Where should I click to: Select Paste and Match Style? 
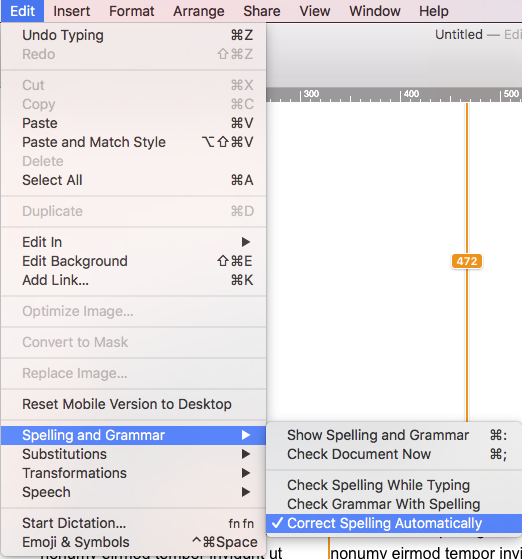[133, 142]
